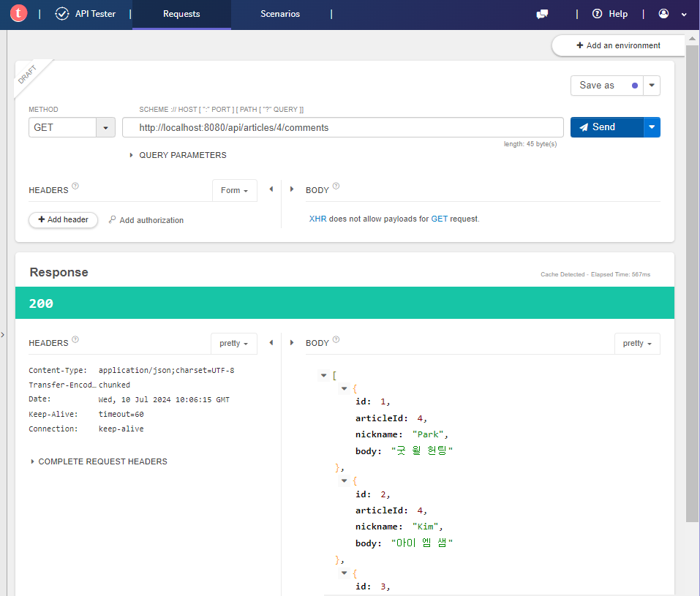This screenshot has width=700, height=596.
Task: Click nickname value "Park"
Action: click(428, 434)
